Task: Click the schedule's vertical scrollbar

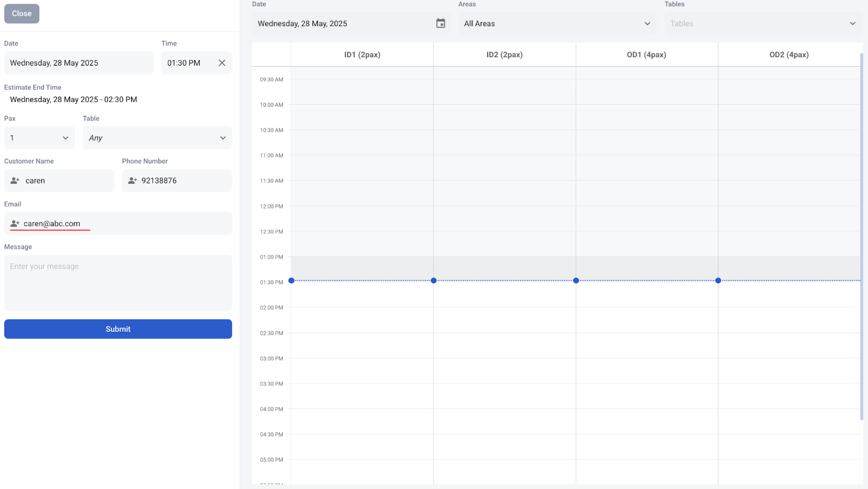Action: 861,236
